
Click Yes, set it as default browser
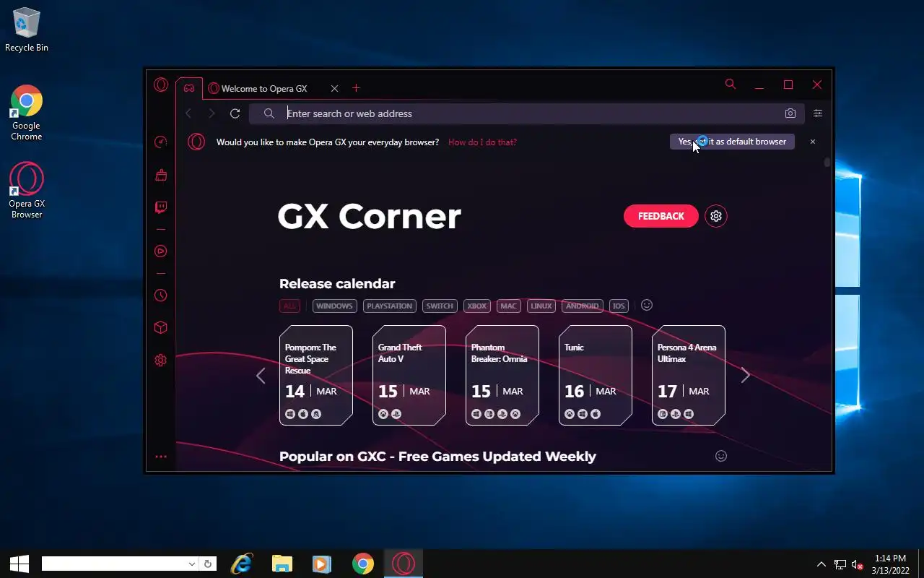[x=732, y=142]
